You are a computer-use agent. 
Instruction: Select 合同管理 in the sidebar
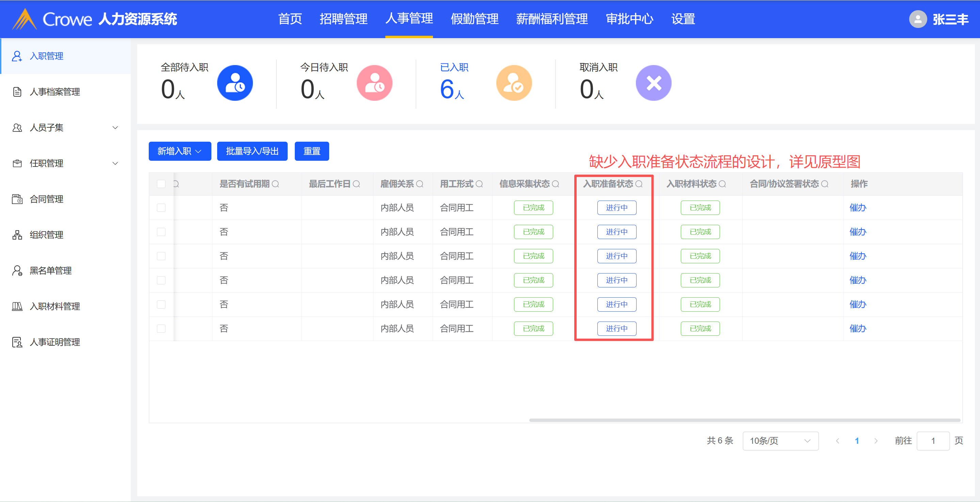click(x=46, y=199)
